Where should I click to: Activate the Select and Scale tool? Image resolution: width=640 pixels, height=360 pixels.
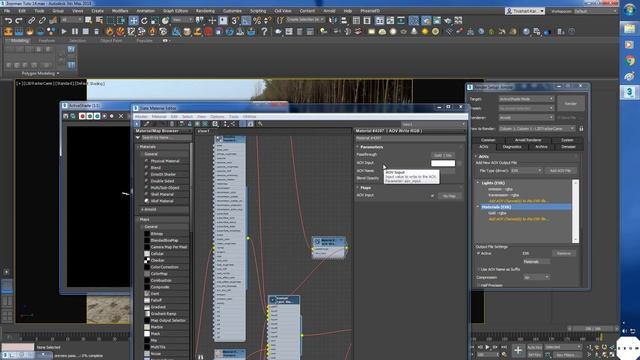(x=155, y=20)
